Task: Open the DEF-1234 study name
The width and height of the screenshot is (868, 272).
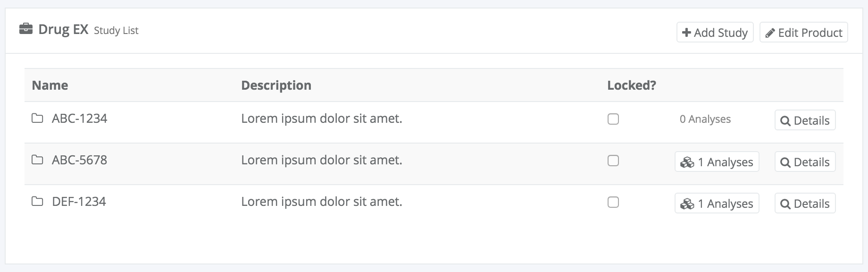Action: click(x=79, y=201)
